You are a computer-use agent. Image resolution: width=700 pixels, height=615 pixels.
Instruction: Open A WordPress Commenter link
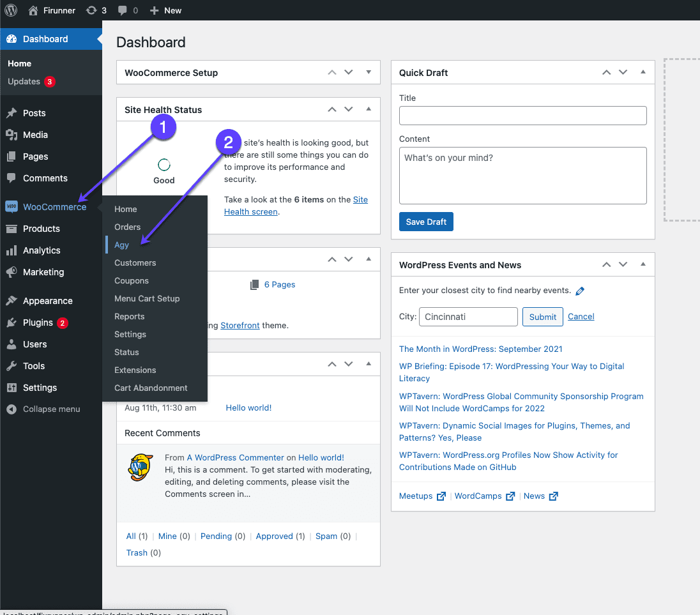pos(235,457)
